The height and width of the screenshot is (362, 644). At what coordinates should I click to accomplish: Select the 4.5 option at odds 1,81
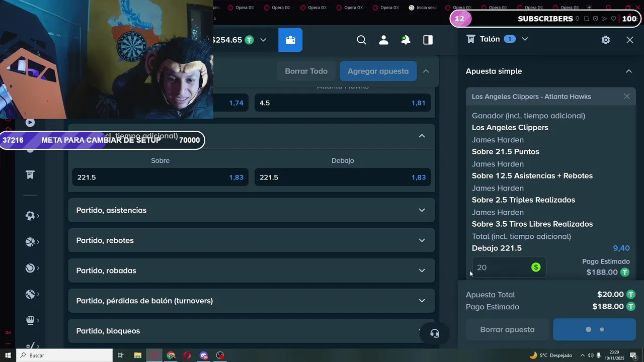[343, 103]
